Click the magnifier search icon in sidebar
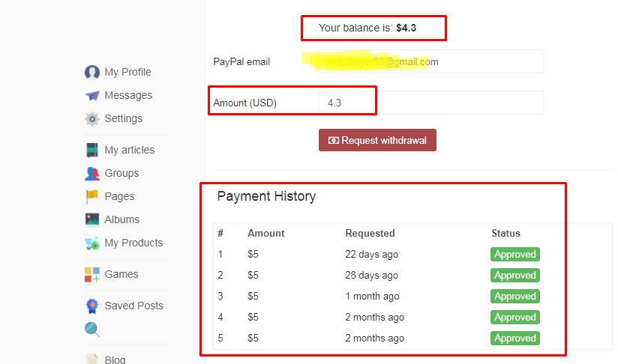 (x=92, y=330)
